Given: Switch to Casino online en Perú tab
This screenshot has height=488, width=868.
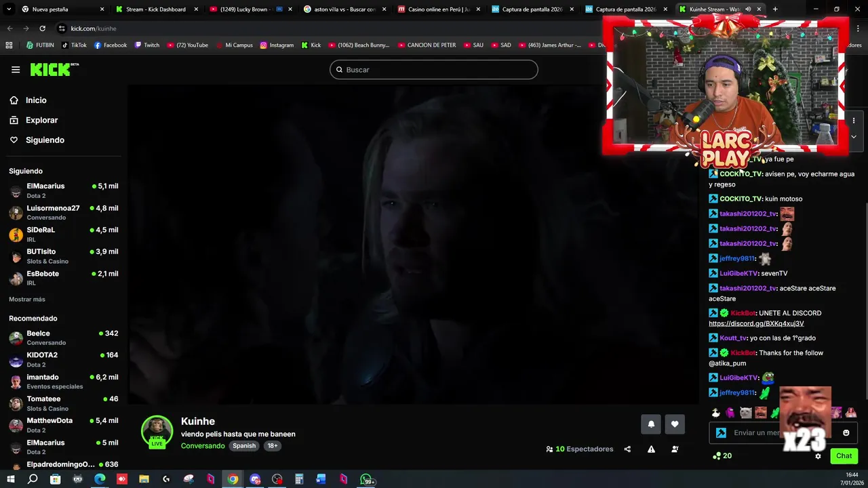Looking at the screenshot, I should [438, 9].
